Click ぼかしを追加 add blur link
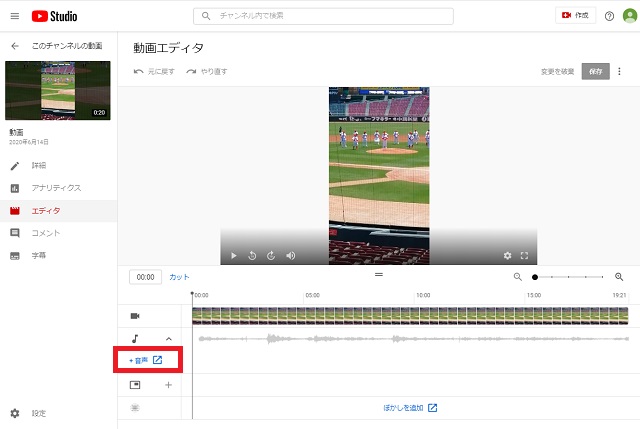The width and height of the screenshot is (640, 429). (x=410, y=408)
